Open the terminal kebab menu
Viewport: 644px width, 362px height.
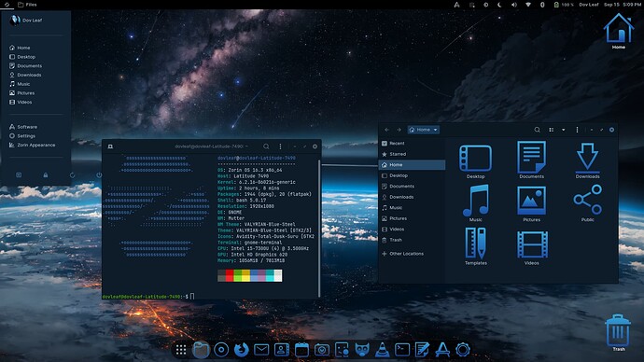point(281,146)
